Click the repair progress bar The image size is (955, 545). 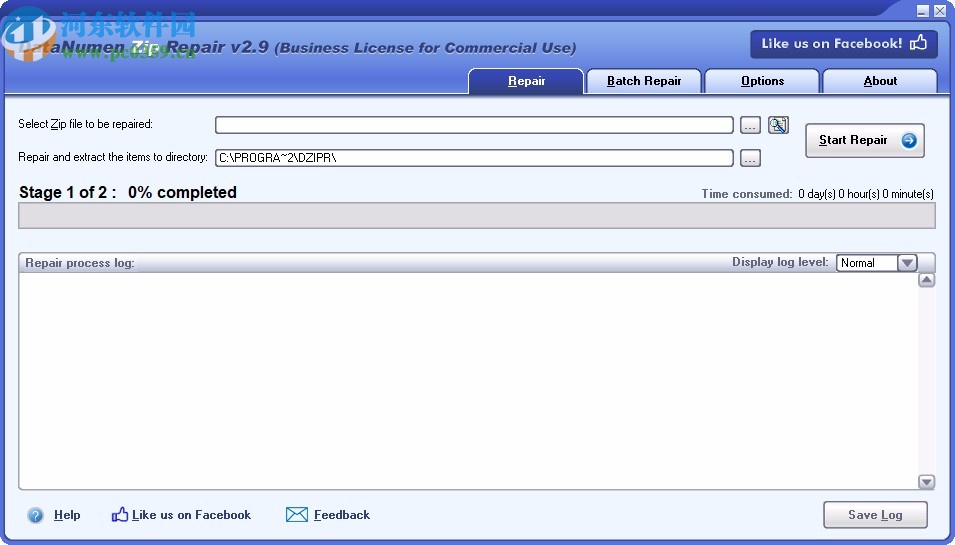477,216
